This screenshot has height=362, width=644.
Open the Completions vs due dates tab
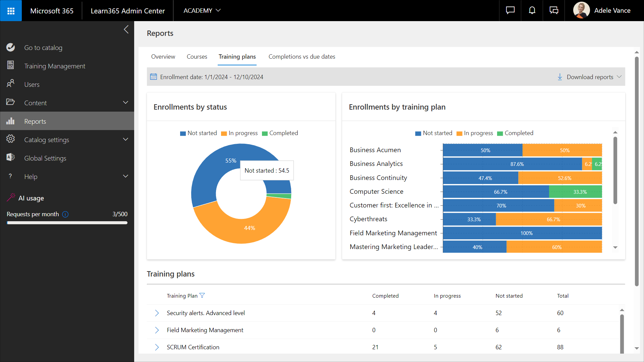click(x=302, y=57)
